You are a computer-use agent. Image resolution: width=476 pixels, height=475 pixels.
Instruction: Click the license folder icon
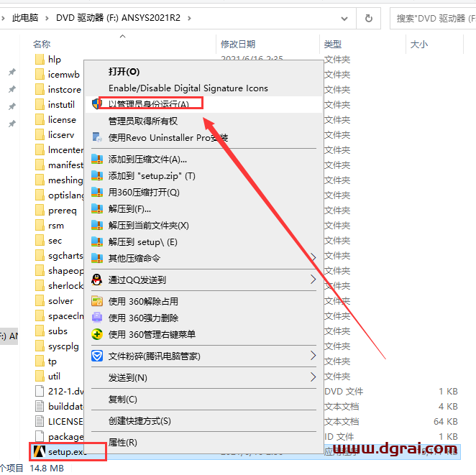point(40,119)
